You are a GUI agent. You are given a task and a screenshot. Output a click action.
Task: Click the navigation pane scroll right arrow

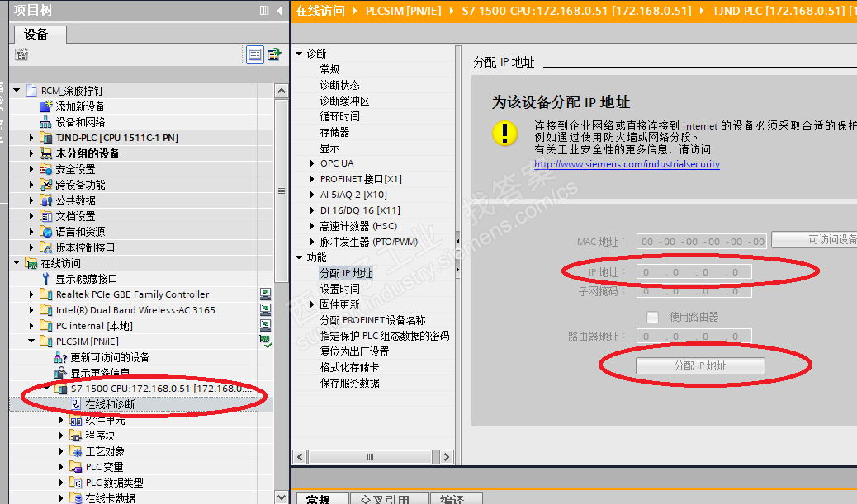tap(447, 457)
